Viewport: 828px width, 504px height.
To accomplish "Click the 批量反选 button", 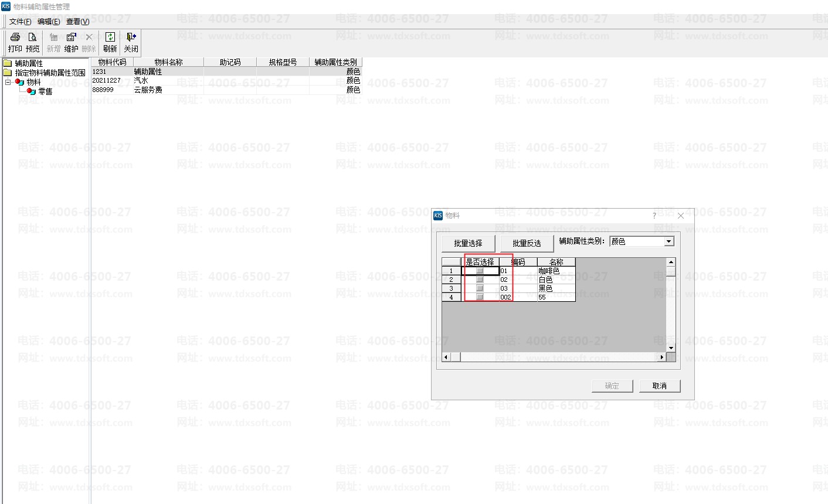I will pyautogui.click(x=527, y=243).
